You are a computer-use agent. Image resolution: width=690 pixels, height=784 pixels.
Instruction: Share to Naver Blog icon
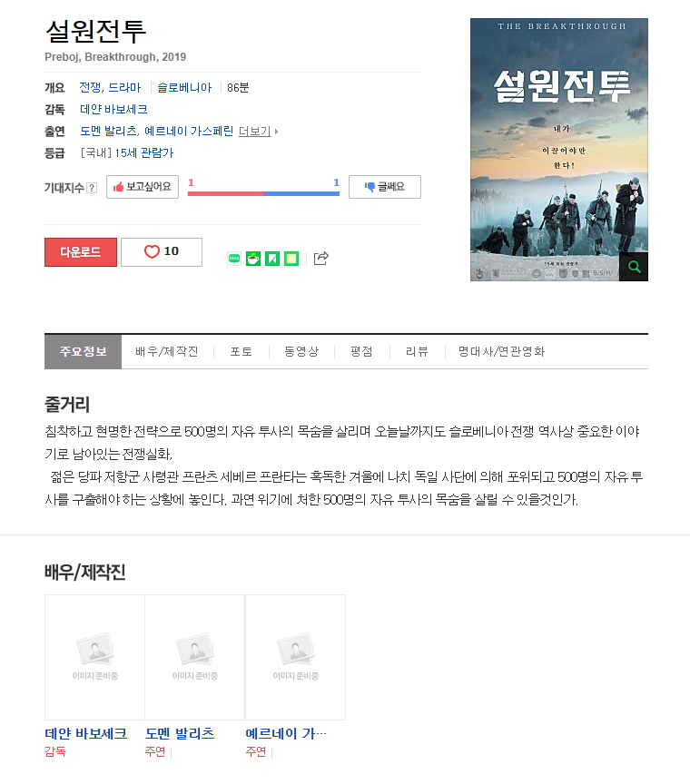click(x=234, y=259)
